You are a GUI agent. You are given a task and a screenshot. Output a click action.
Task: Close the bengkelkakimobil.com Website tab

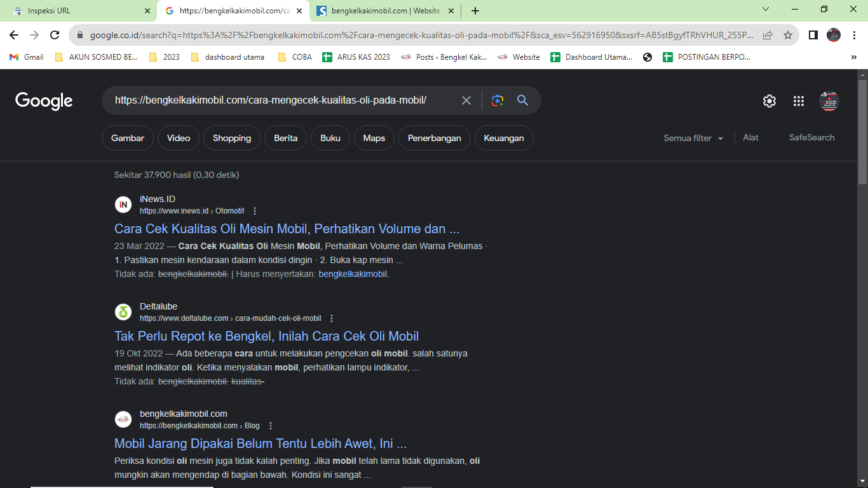451,11
